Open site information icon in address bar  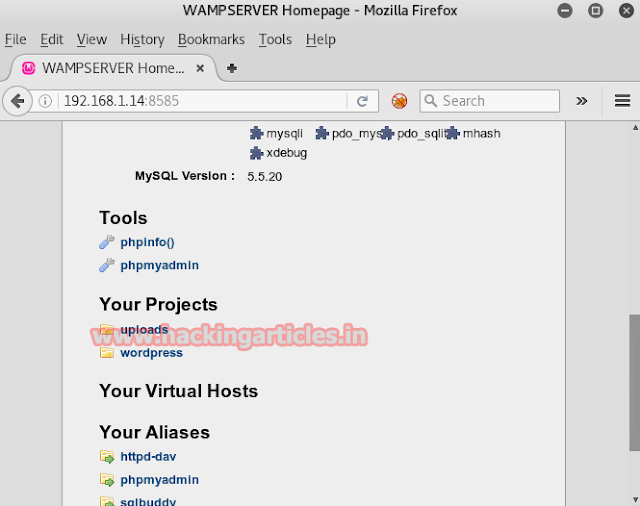45,101
